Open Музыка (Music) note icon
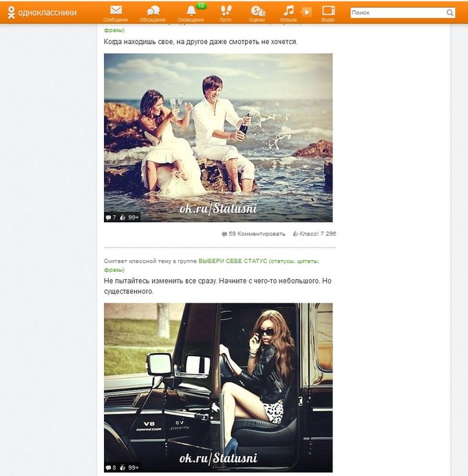The image size is (468, 476). coord(289,11)
